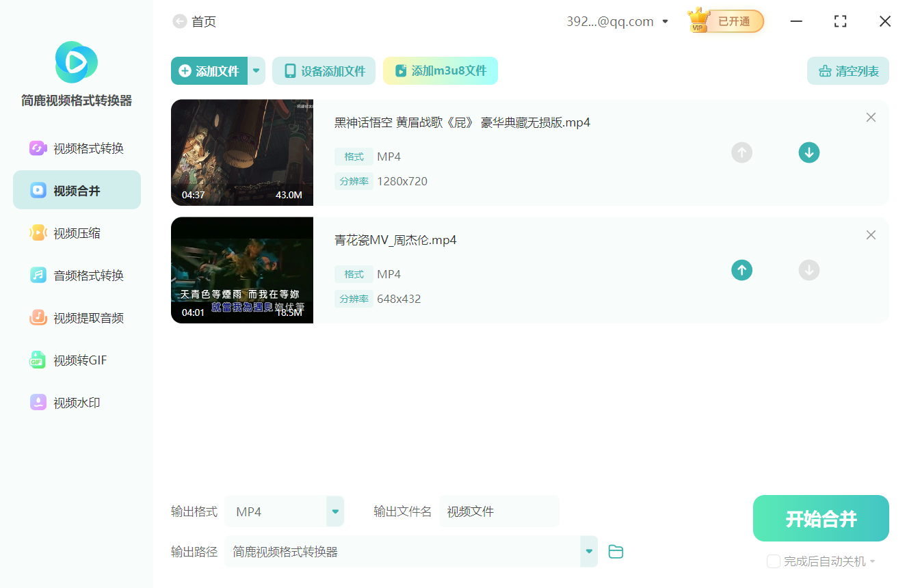Switch to the 视频合并 section
Viewport: 907px width, 588px height.
77,190
